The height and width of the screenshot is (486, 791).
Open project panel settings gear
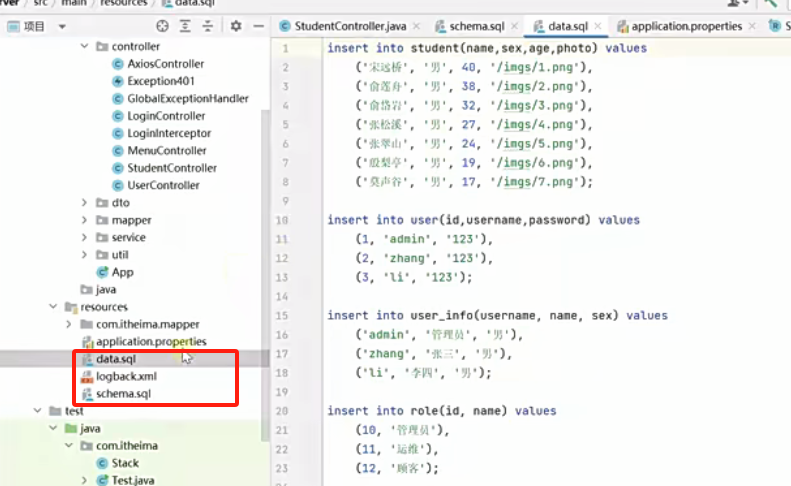point(236,26)
